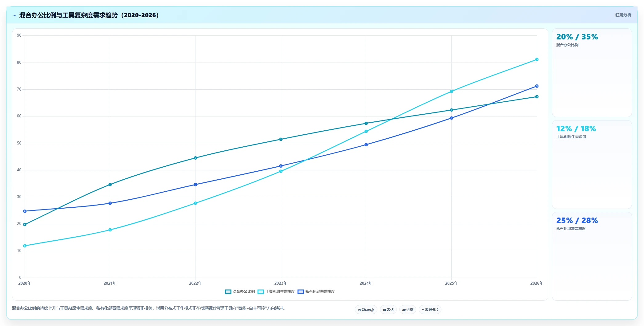Click the y-axis tick label 40
This screenshot has width=644, height=326.
pos(19,170)
